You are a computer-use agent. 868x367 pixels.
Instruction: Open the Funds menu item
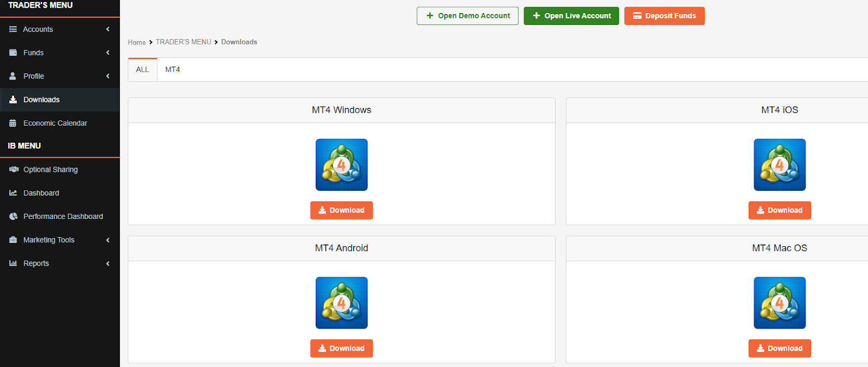point(60,53)
